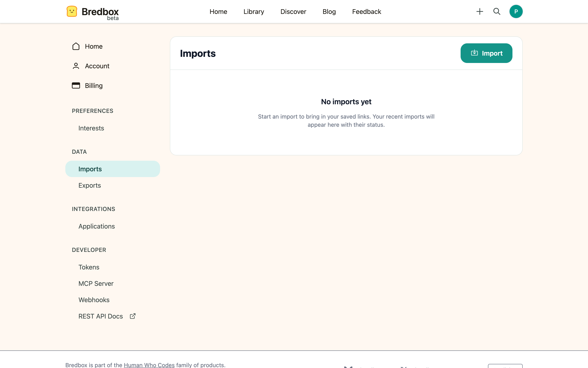The image size is (588, 368).
Task: Open Library in top navigation
Action: (254, 11)
